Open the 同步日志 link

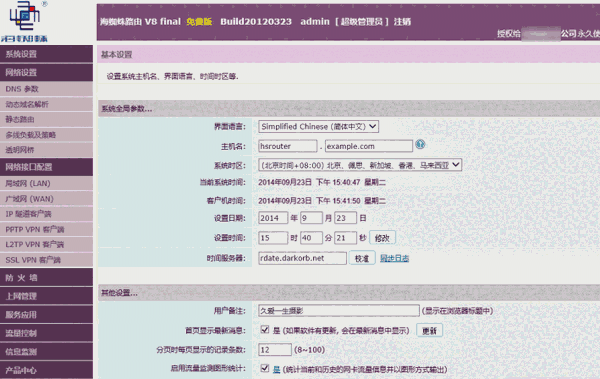coord(395,258)
